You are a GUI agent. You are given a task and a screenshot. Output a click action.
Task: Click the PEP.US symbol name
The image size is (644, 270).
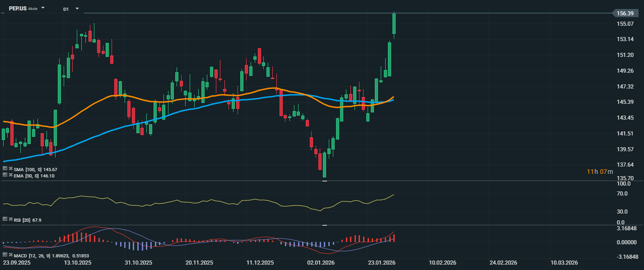pyautogui.click(x=18, y=9)
